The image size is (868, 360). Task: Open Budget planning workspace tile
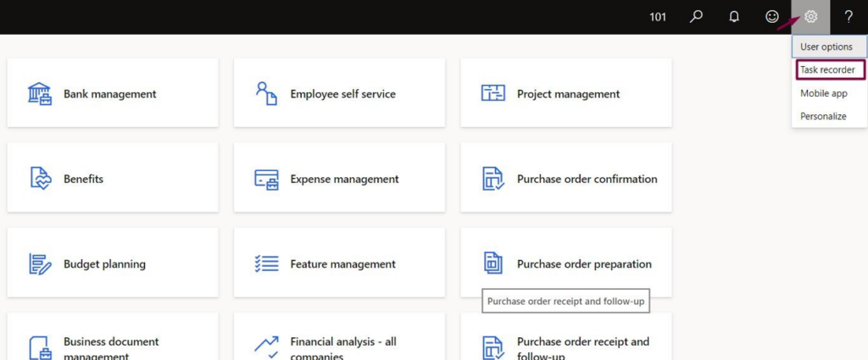coord(113,263)
